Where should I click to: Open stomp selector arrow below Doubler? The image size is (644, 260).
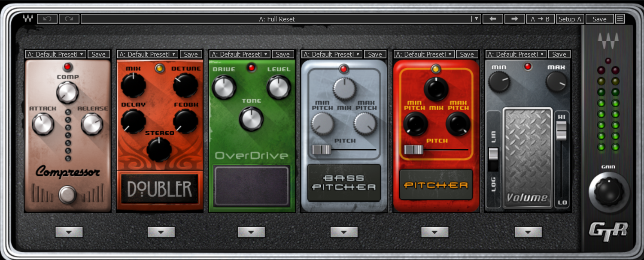coord(161,232)
